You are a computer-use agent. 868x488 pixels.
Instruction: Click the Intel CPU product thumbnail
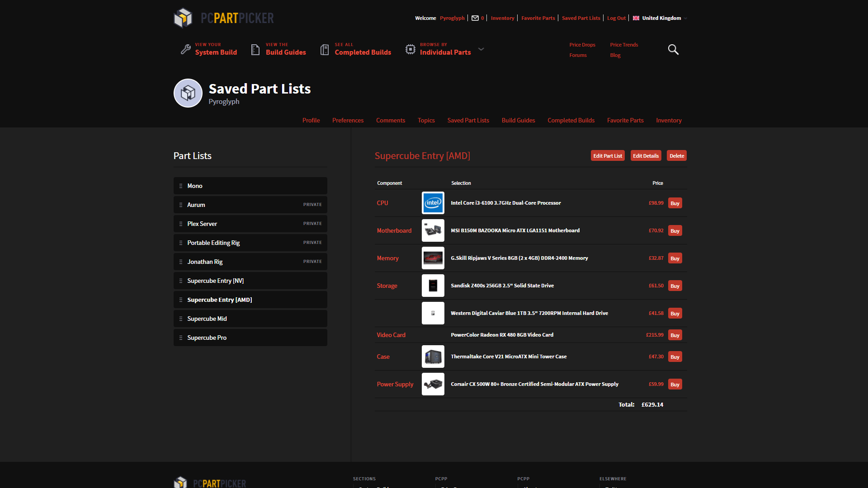pyautogui.click(x=433, y=203)
